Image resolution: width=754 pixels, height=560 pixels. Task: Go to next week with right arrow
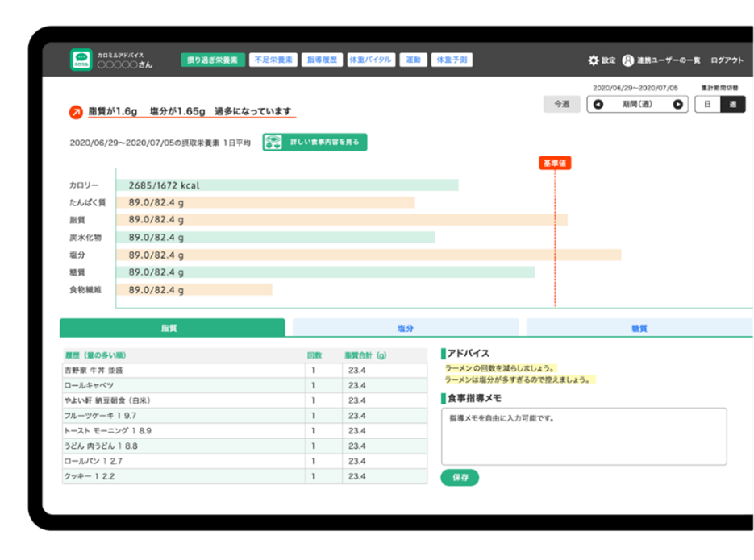(x=677, y=104)
